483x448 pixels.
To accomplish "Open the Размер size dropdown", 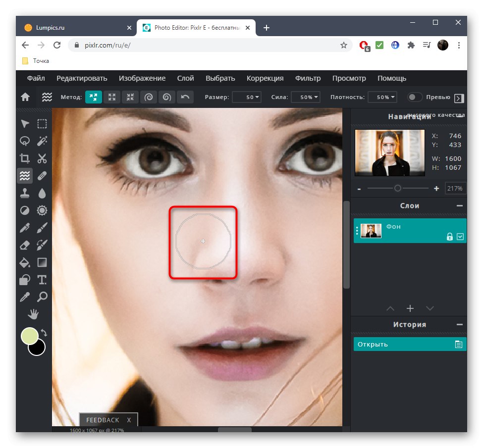I will (x=247, y=97).
